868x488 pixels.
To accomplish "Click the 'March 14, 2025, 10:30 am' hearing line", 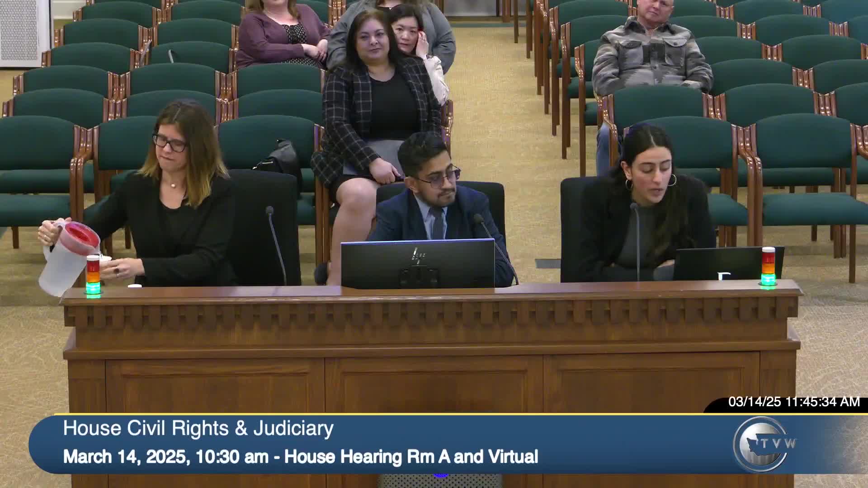I will pos(301,456).
